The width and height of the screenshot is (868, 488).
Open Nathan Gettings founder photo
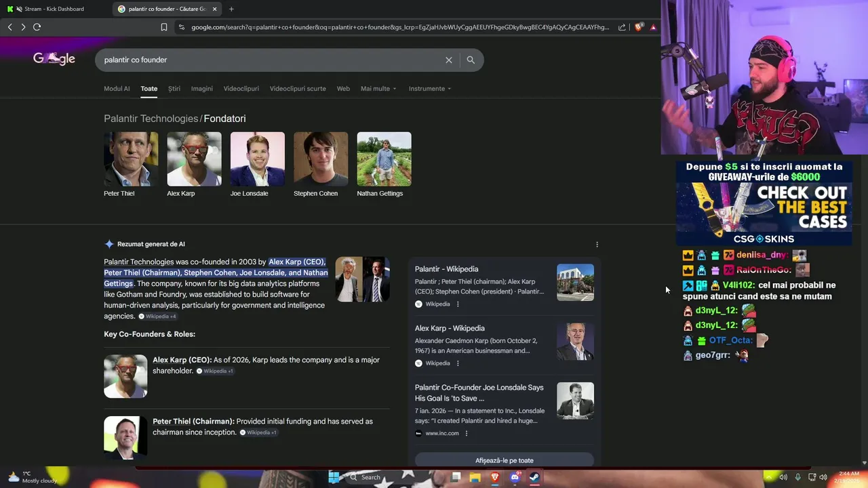[x=384, y=159]
